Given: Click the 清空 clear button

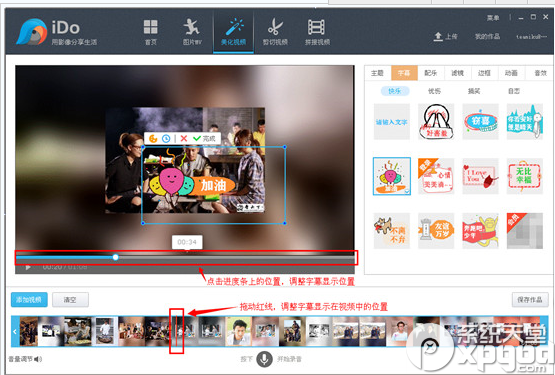Looking at the screenshot, I should [70, 300].
